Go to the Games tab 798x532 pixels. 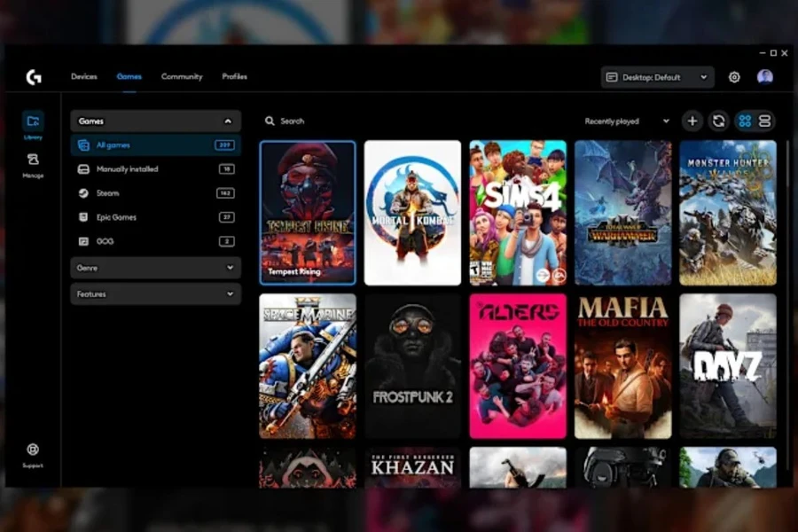click(x=129, y=77)
